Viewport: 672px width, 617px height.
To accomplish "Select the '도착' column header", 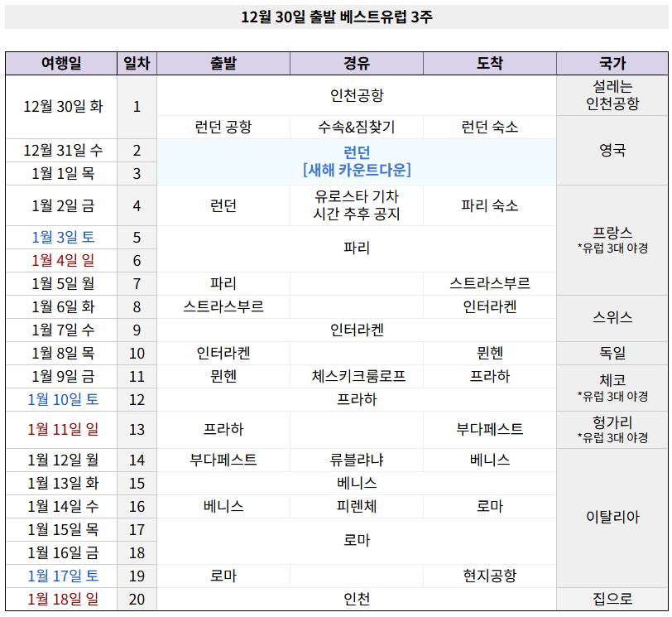I will point(490,64).
